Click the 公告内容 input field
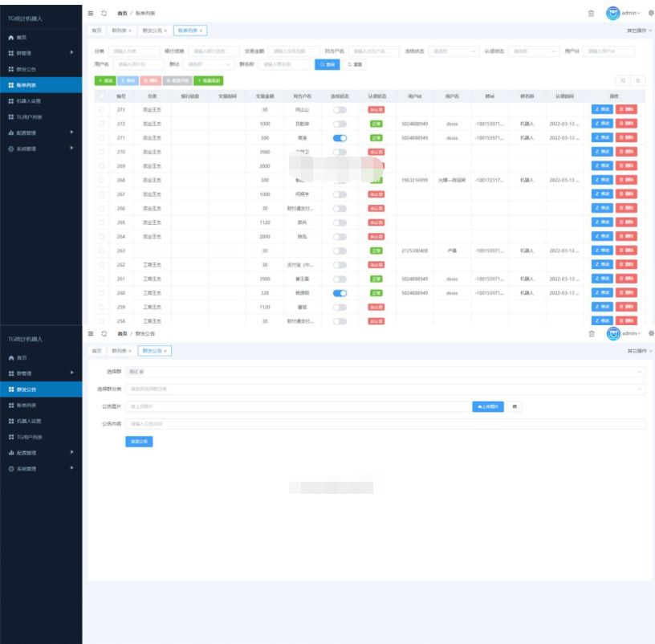Viewport: 655px width, 644px height. [x=385, y=424]
